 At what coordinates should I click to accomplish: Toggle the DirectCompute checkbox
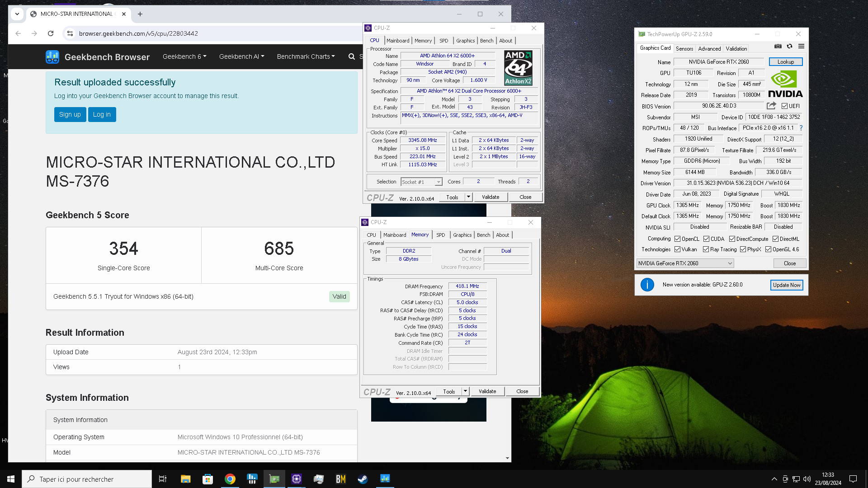click(x=732, y=239)
